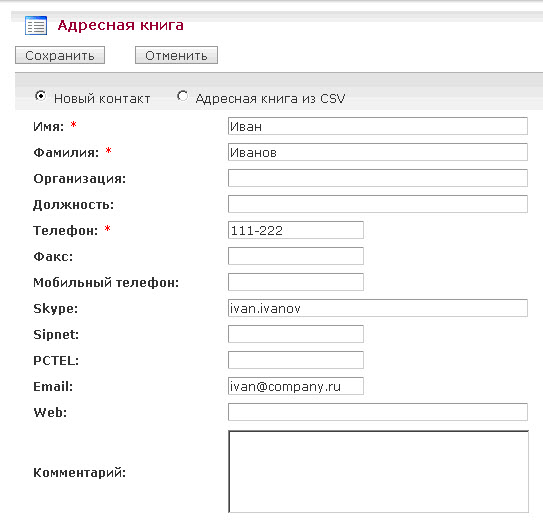Viewport: 543px width, 523px height.
Task: Focus the Web input field
Action: (378, 412)
